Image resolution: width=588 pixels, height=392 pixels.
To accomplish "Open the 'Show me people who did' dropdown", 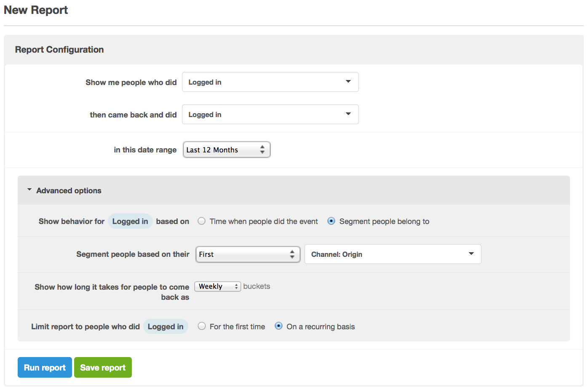I will pos(270,82).
